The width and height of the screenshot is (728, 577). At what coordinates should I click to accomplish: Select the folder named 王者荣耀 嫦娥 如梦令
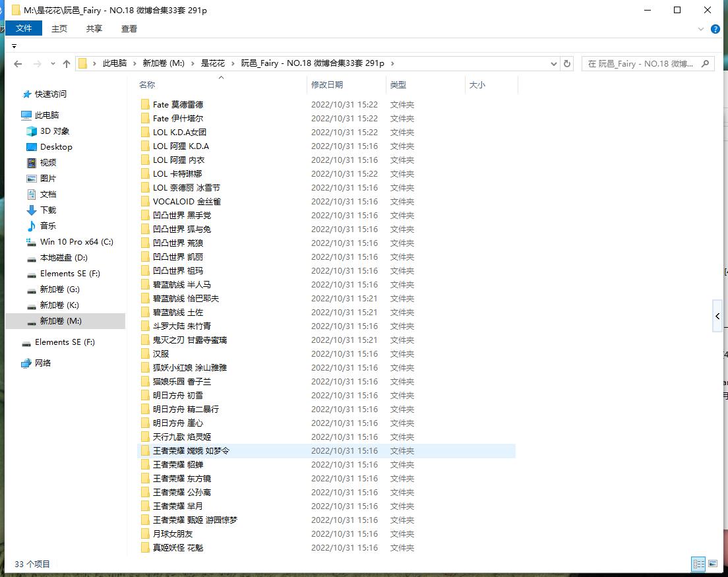(191, 451)
